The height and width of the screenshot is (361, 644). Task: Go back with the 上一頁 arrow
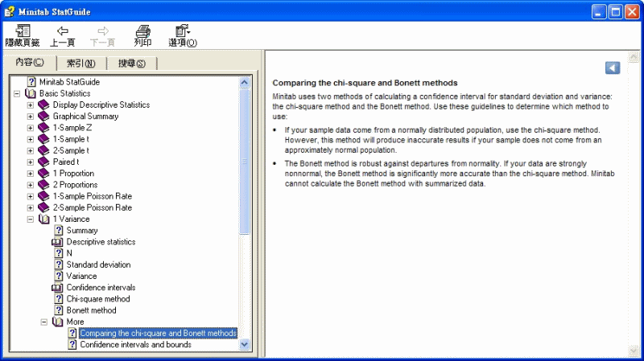63,31
